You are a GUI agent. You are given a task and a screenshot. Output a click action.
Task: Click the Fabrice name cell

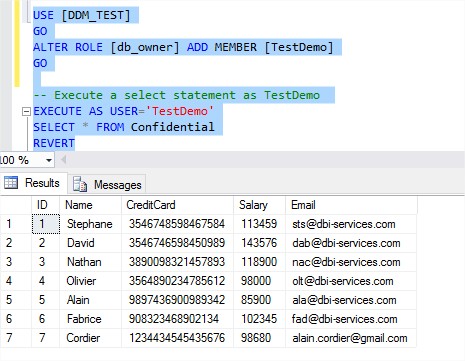90,319
